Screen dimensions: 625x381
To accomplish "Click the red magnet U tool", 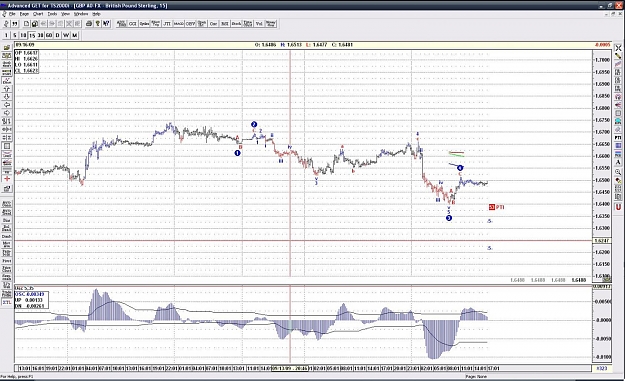I will click(x=618, y=207).
